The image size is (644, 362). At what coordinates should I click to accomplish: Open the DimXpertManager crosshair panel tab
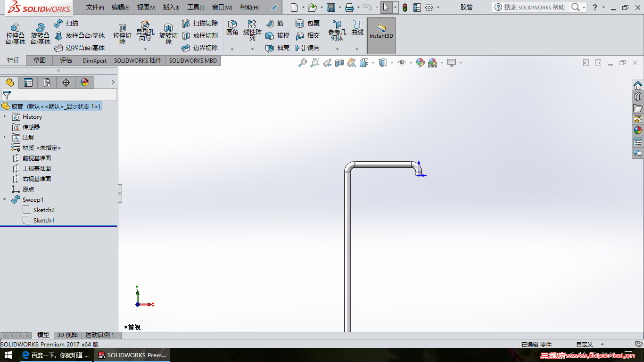click(x=66, y=82)
